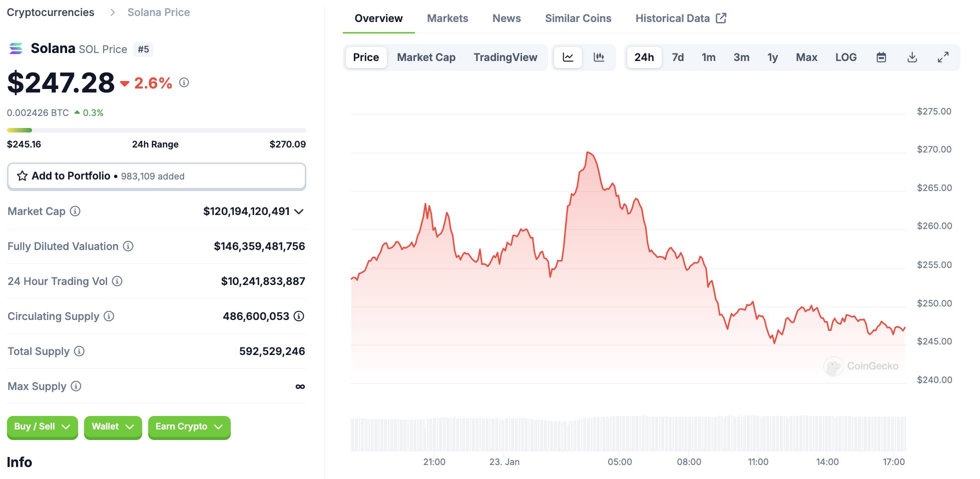Download chart data icon

coord(912,57)
